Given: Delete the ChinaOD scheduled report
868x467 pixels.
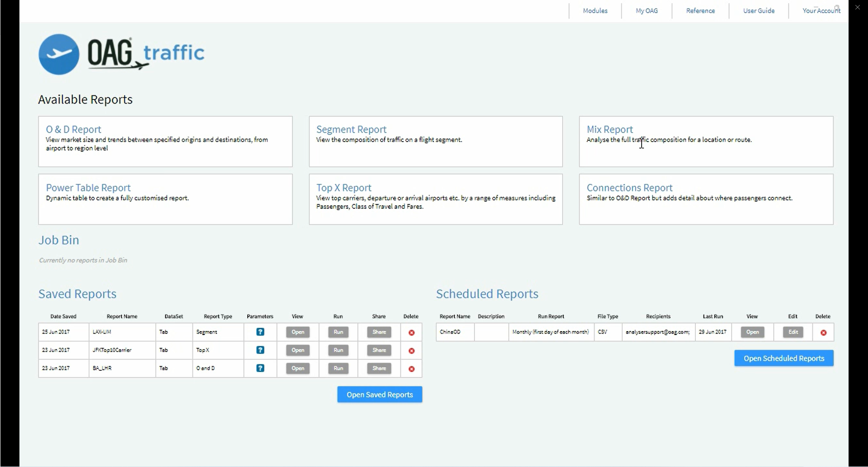Looking at the screenshot, I should pos(824,333).
